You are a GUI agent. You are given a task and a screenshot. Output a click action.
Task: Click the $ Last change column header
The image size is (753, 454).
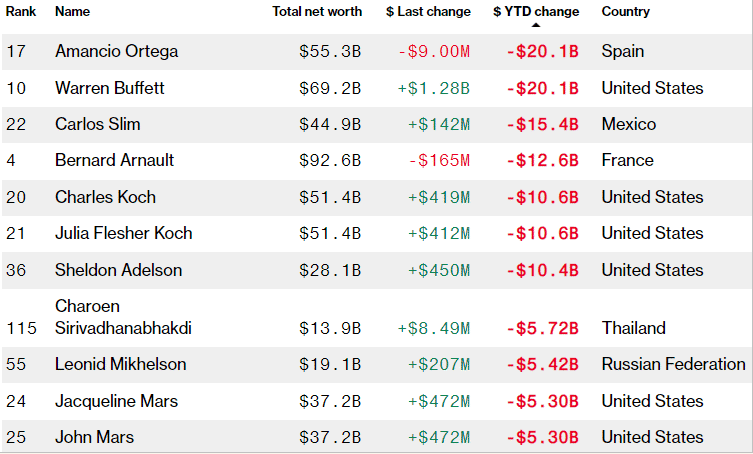click(428, 12)
